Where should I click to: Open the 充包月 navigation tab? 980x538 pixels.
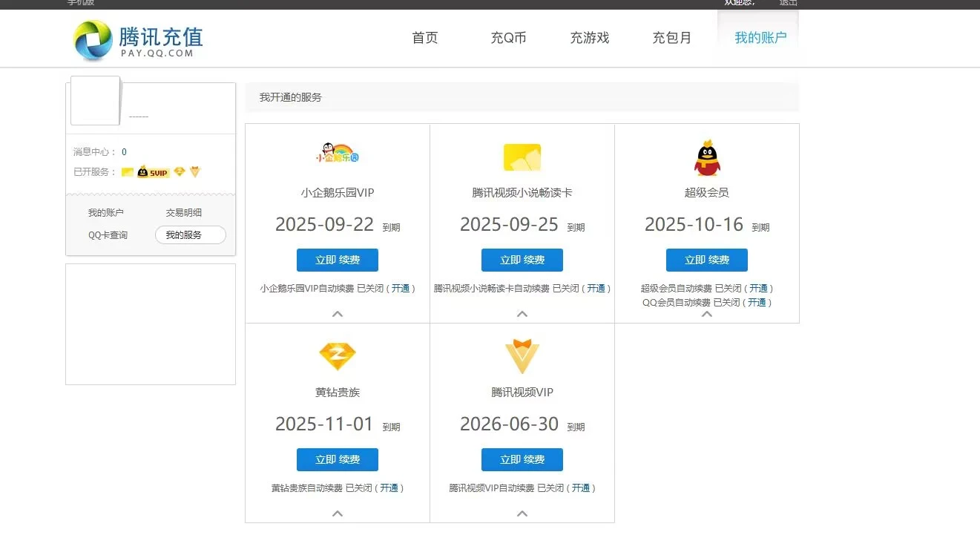click(672, 38)
